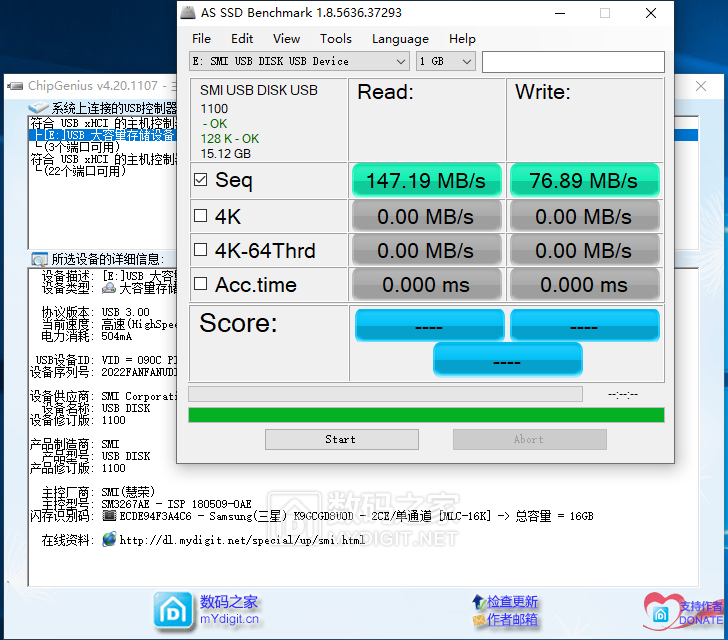This screenshot has height=640, width=728.
Task: Open the View menu
Action: (x=286, y=39)
